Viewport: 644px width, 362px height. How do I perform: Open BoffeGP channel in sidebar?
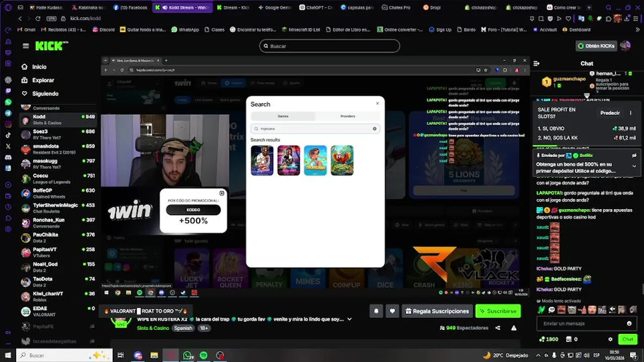pyautogui.click(x=58, y=193)
